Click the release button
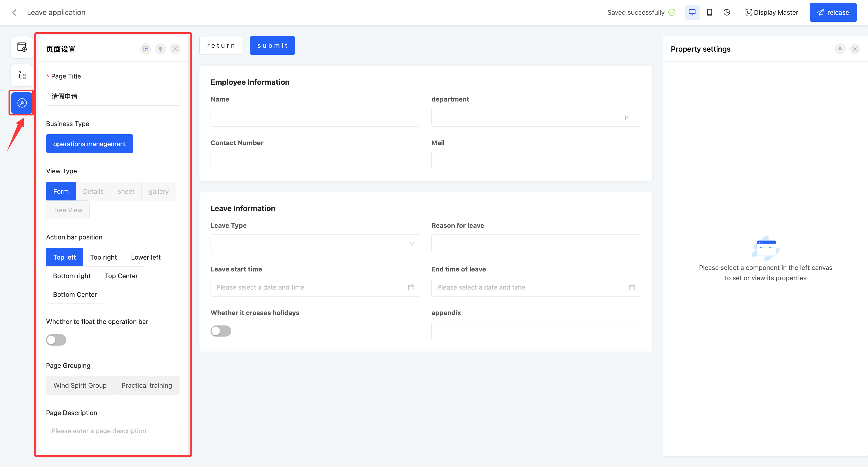The height and width of the screenshot is (467, 868). [x=833, y=12]
